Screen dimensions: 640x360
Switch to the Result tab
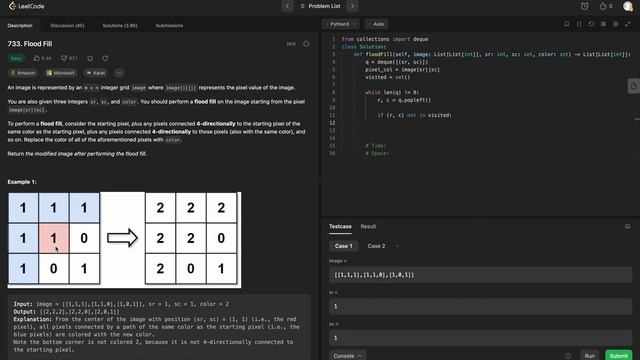click(368, 227)
